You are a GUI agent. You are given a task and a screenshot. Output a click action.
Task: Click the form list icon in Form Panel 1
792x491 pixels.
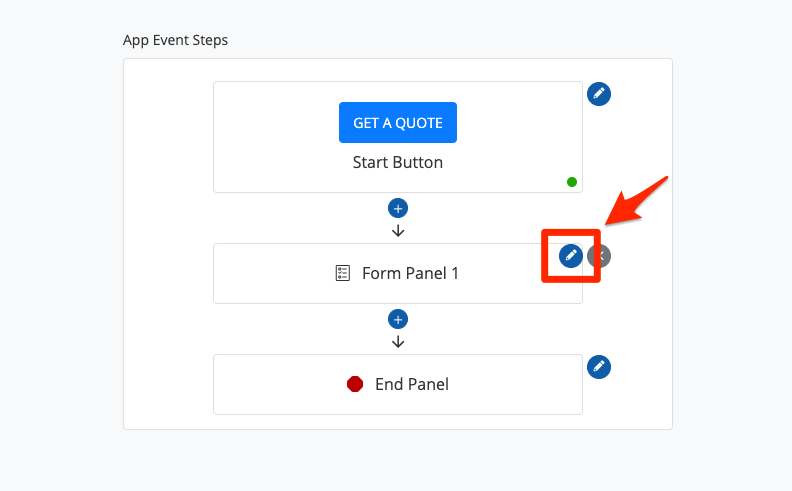[x=343, y=273]
